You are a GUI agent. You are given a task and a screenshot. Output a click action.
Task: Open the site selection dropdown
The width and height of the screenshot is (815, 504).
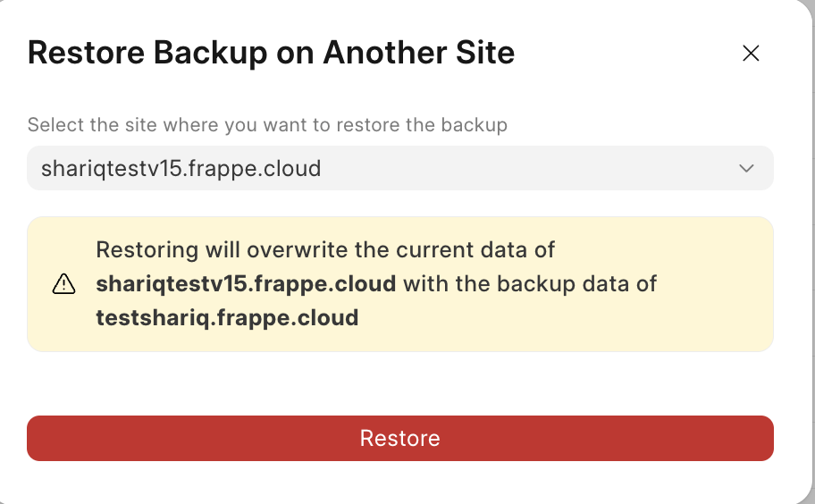pos(400,168)
